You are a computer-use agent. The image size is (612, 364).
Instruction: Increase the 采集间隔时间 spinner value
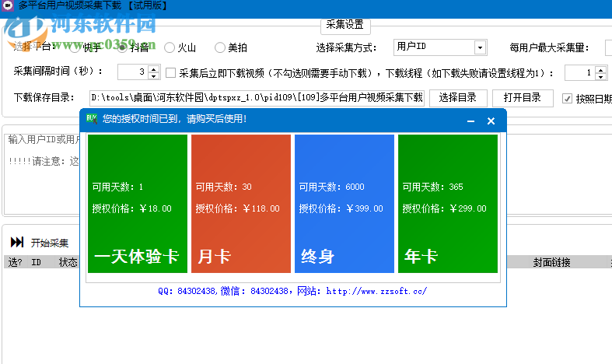click(154, 68)
